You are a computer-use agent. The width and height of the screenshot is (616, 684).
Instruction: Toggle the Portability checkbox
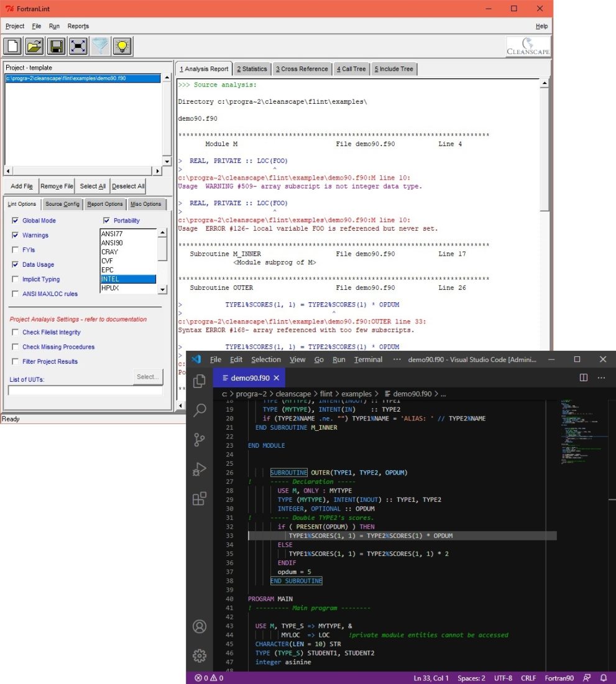(x=106, y=220)
